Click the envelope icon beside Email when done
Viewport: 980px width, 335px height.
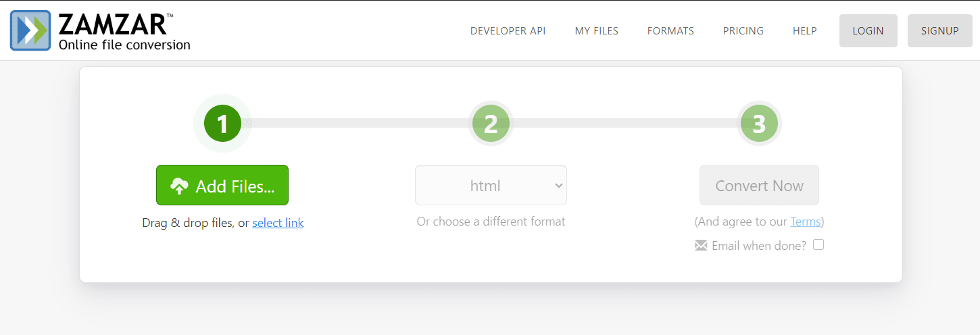pos(701,246)
